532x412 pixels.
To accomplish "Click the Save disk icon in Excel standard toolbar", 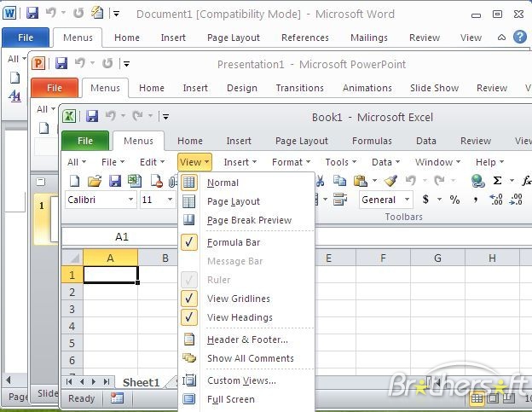I will [x=115, y=181].
